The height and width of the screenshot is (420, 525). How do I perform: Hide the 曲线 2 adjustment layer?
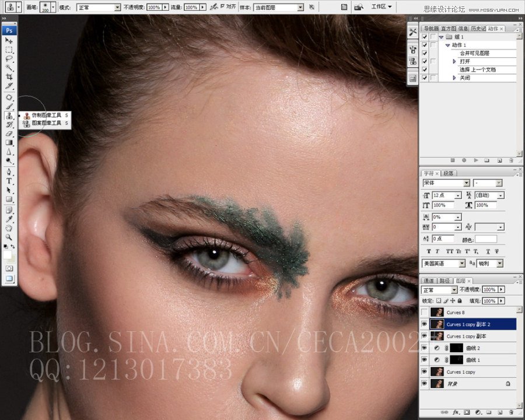coord(424,348)
